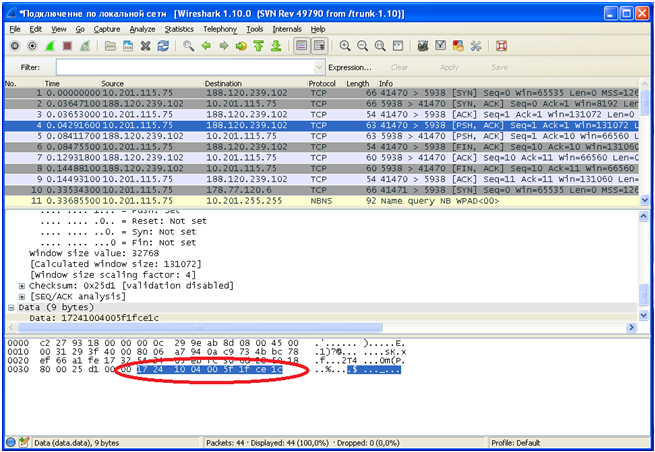Expand the Checksum: 0x25d1 tree node
The height and width of the screenshot is (452, 655).
22,286
